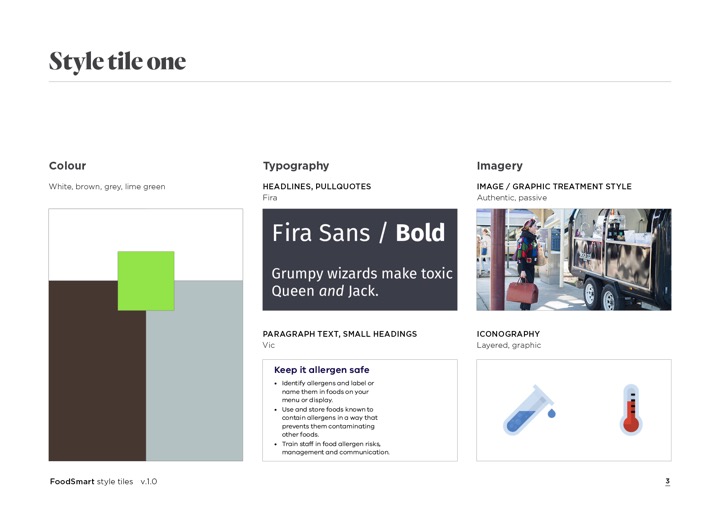Screen dimensions: 720x510
Task: Click the 'Colour' section heading
Action: pos(68,166)
